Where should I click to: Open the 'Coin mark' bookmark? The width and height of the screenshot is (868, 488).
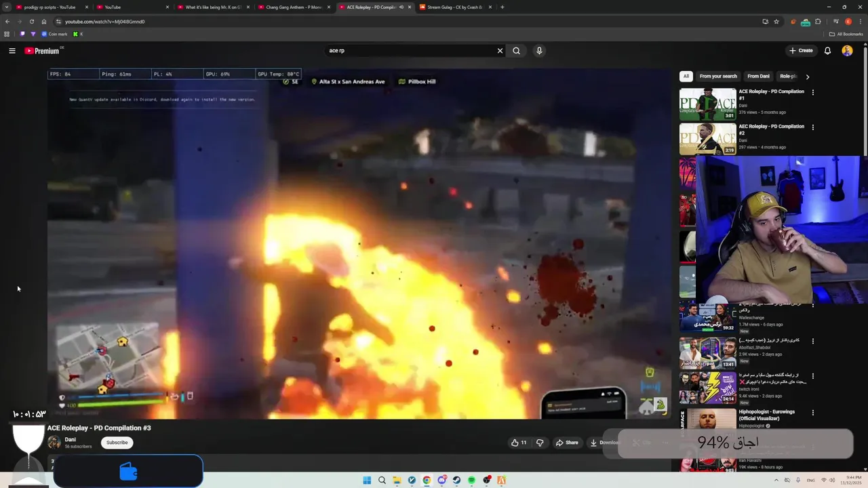55,34
